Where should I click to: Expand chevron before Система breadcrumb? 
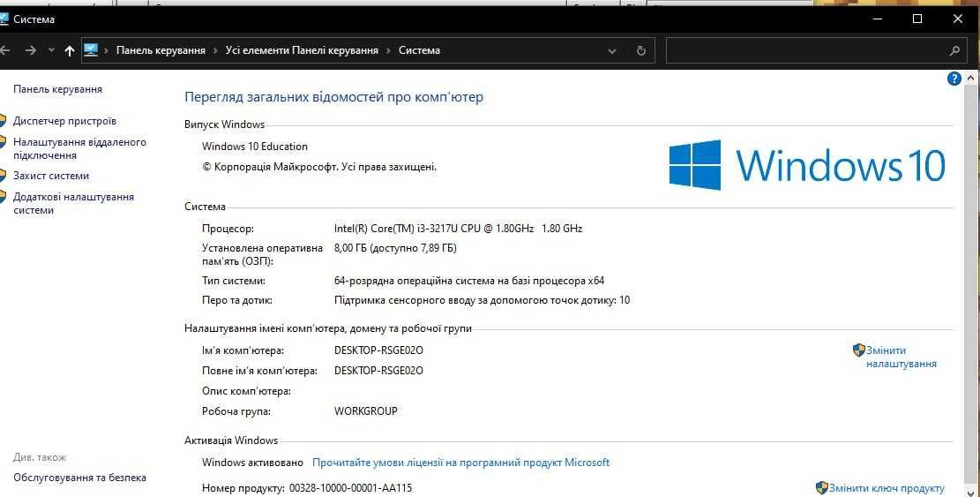(x=388, y=50)
